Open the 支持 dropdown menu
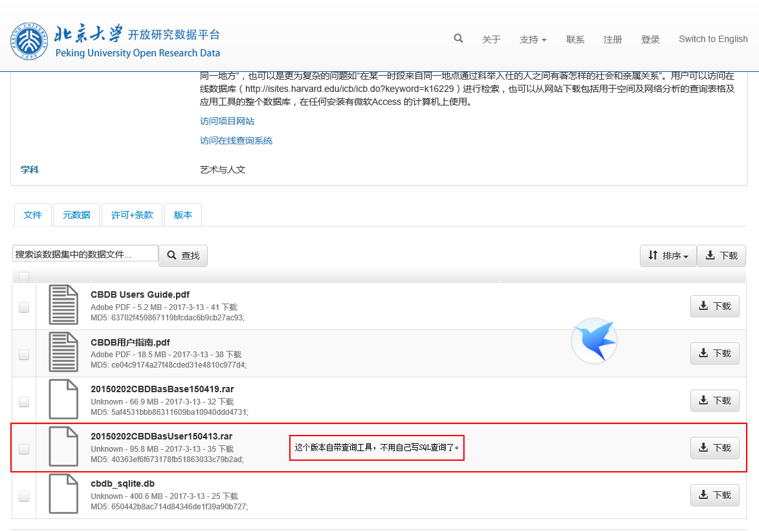The image size is (759, 532). [533, 39]
